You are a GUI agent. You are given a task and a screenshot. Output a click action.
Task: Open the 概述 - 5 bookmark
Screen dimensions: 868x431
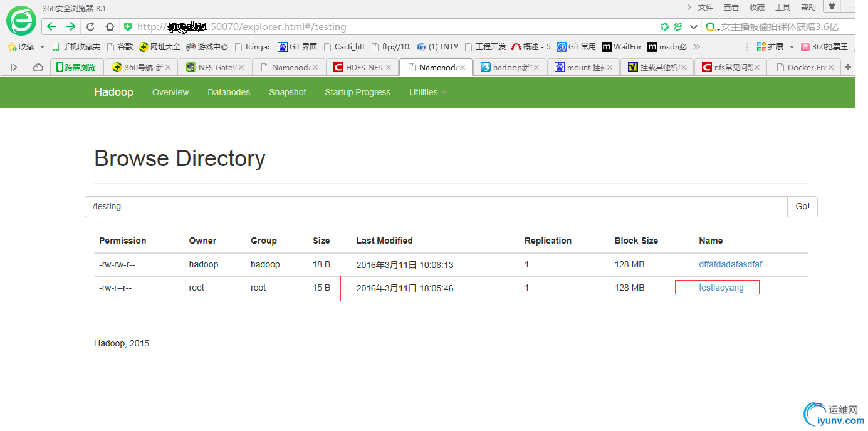531,47
